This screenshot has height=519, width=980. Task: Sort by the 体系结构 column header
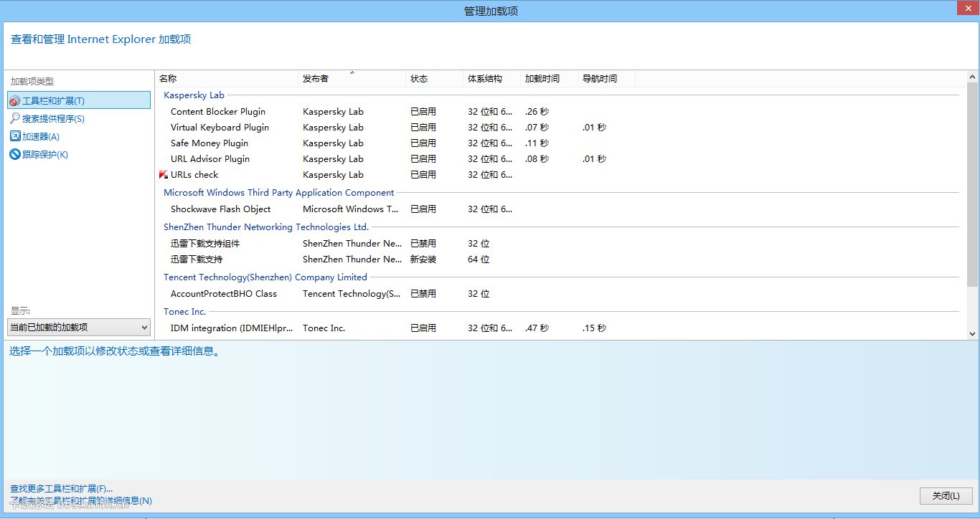[x=491, y=79]
